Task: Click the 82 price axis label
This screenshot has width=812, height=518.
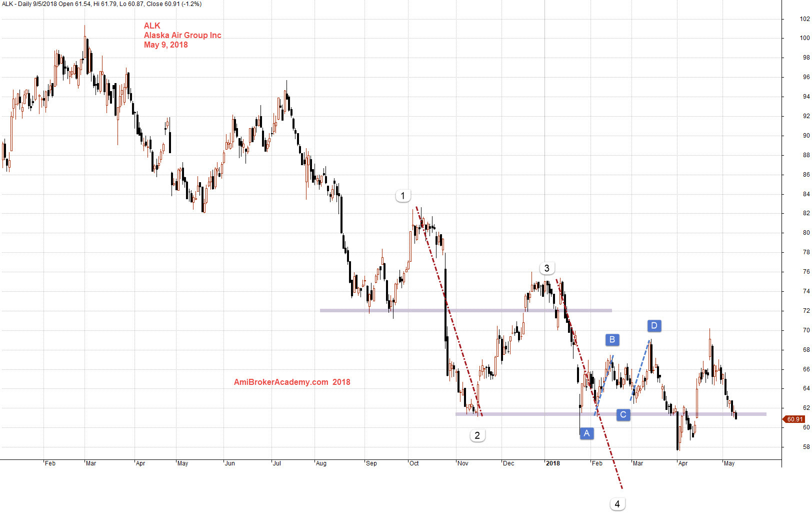Action: pyautogui.click(x=806, y=213)
